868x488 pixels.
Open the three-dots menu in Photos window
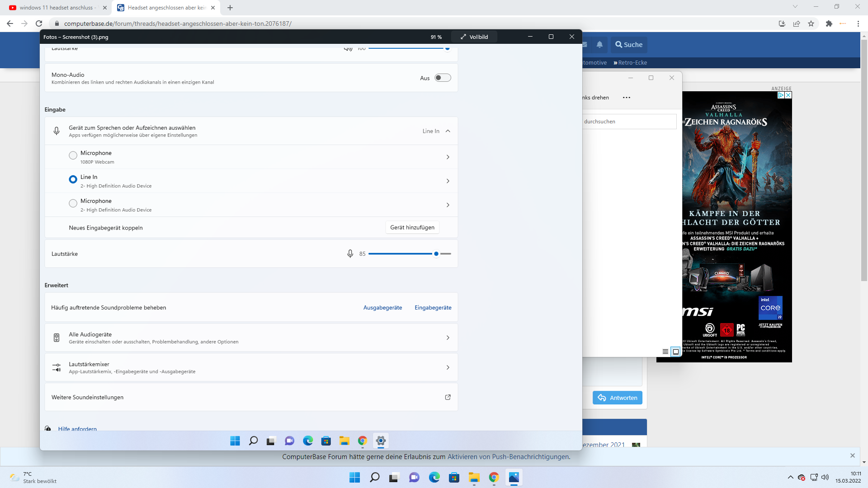(x=626, y=98)
